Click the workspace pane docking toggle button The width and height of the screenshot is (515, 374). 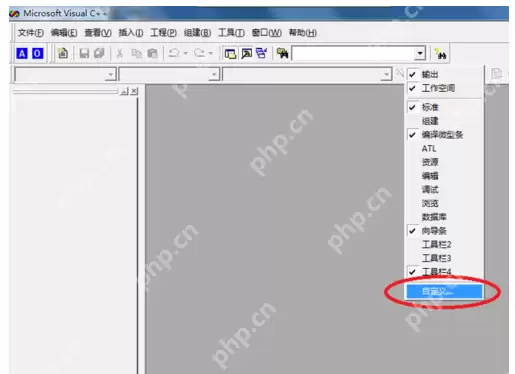tap(124, 91)
